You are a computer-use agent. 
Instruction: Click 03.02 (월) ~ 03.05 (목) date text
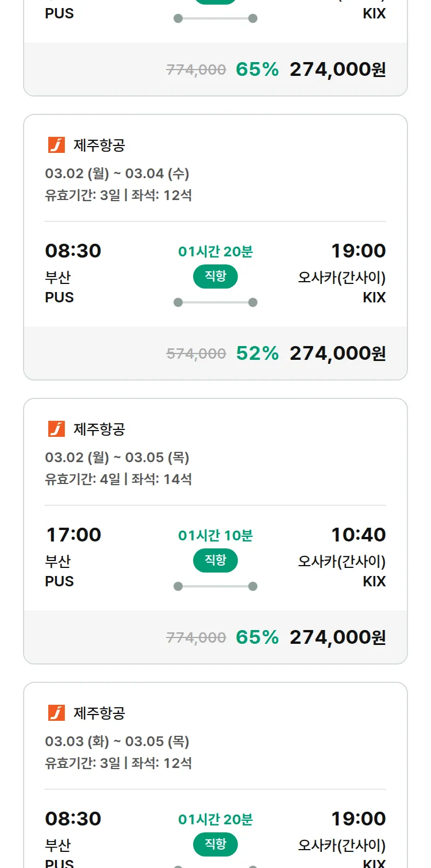[117, 458]
